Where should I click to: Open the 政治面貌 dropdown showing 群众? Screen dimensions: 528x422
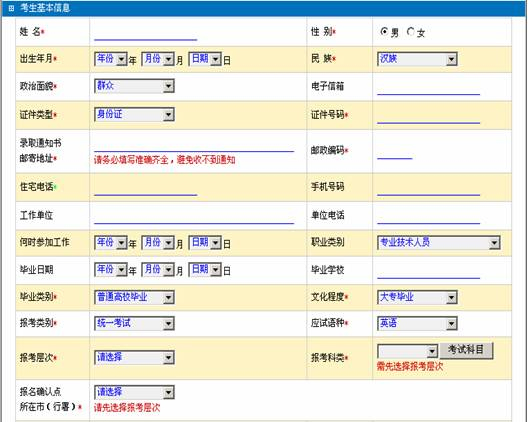coord(134,86)
